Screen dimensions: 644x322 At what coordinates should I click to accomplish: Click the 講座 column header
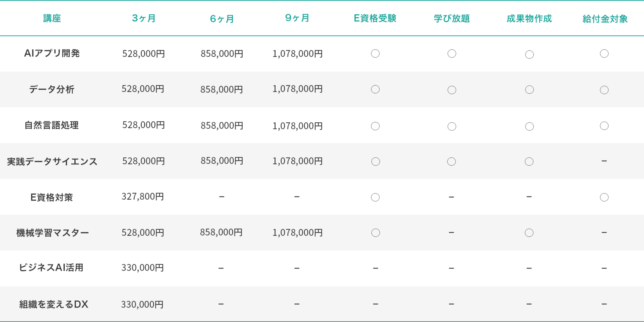coord(52,18)
